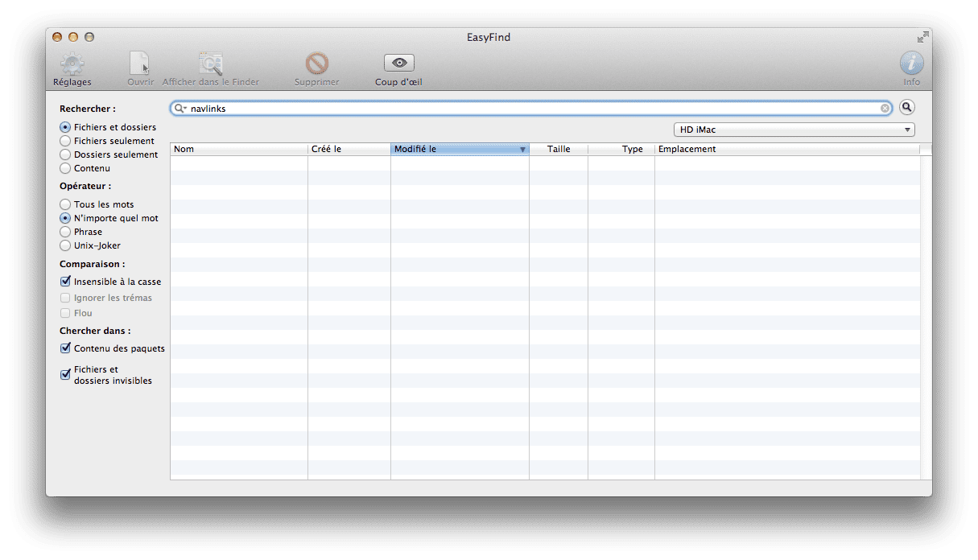This screenshot has height=560, width=978.
Task: Open the Réglages gear icon
Action: point(72,64)
